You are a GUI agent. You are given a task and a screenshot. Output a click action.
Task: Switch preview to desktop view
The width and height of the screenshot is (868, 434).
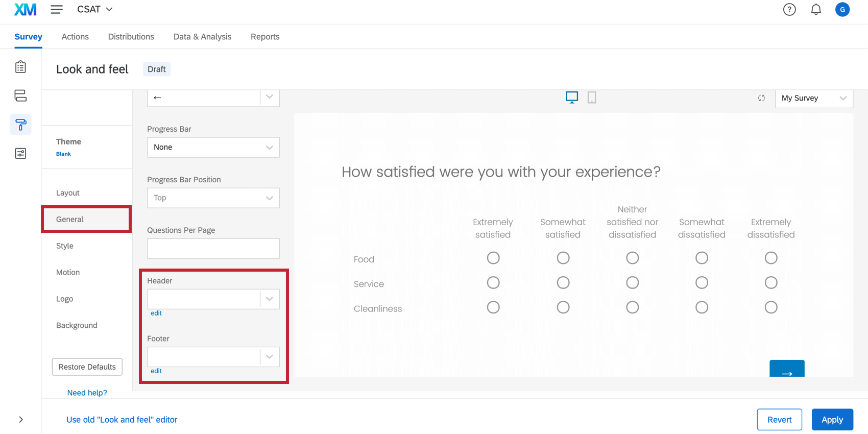(572, 98)
